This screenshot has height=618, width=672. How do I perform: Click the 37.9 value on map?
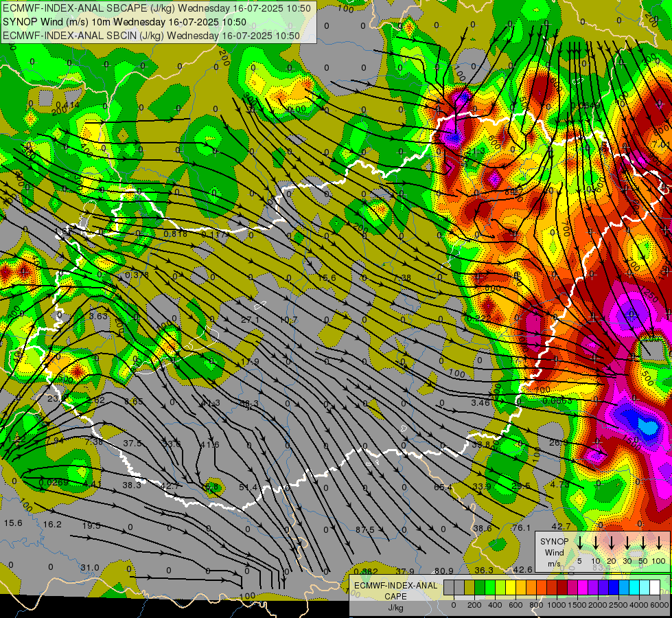(404, 571)
